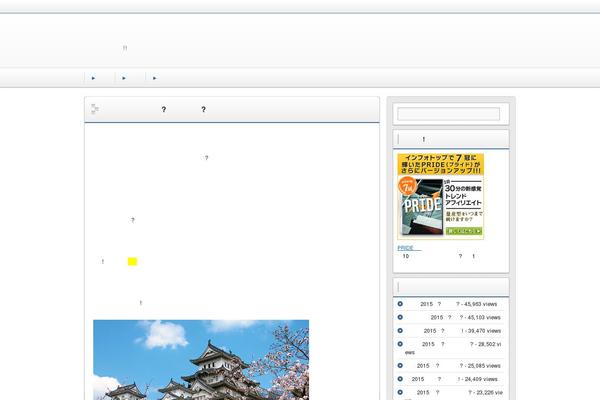Follow the PRIDE text link below banner

pos(409,248)
